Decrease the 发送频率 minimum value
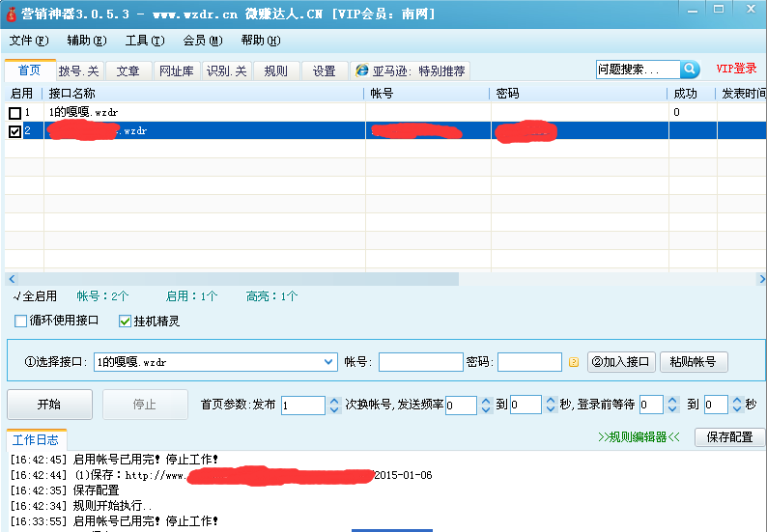Viewport: 767px width, 532px height. coord(486,409)
